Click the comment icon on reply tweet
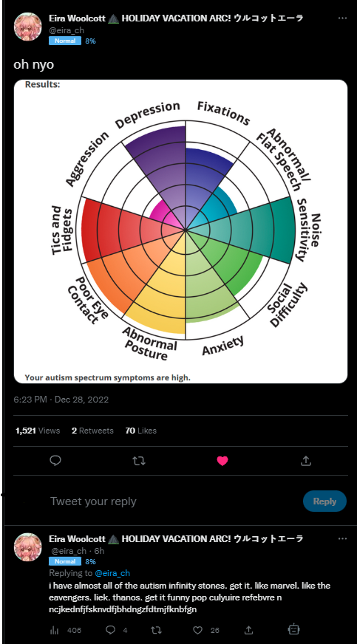357x644 pixels. pyautogui.click(x=110, y=630)
